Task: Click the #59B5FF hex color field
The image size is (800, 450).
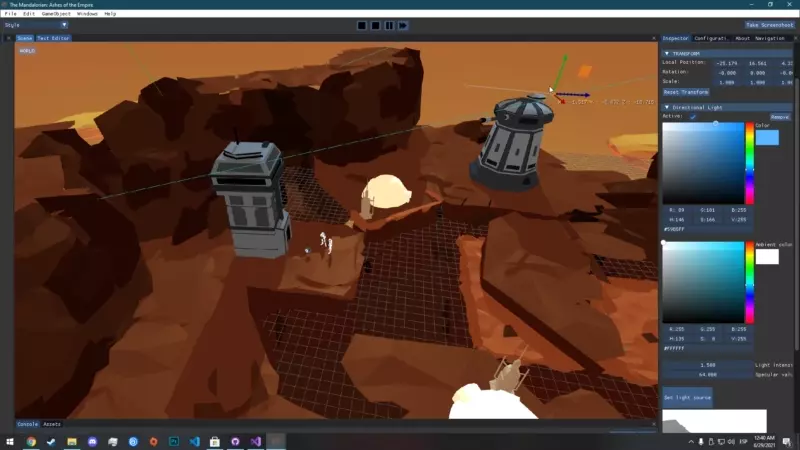Action: 707,230
